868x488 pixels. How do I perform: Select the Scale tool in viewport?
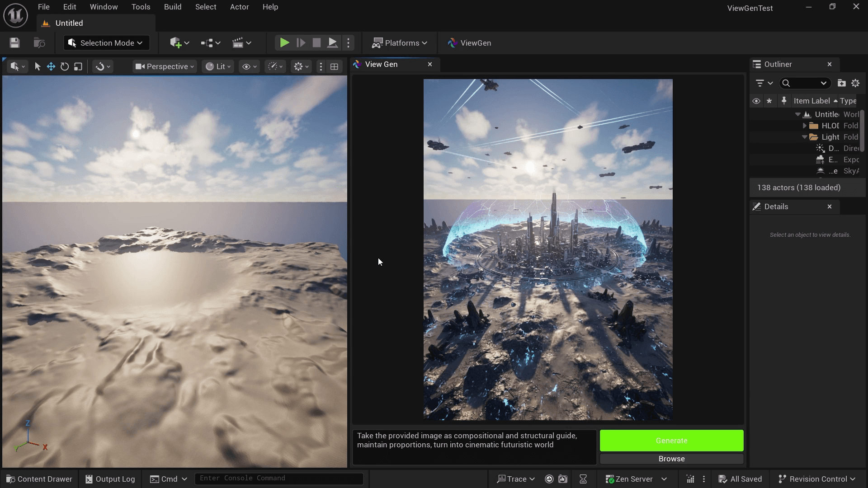78,66
